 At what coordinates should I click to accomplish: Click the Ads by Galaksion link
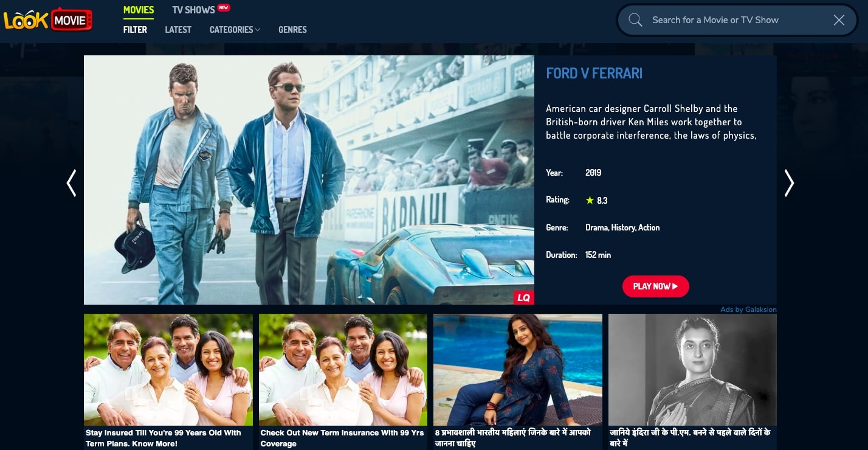tap(748, 310)
